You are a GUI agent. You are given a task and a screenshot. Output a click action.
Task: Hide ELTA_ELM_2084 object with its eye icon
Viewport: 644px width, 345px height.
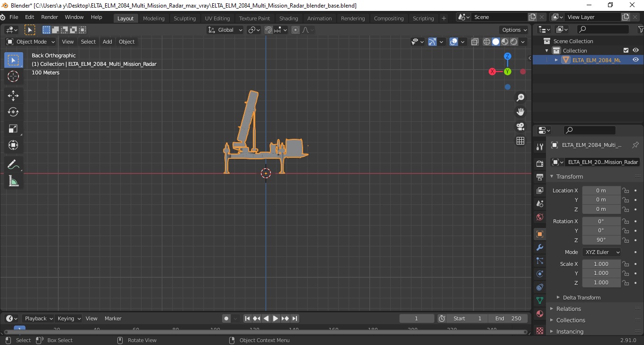point(635,60)
